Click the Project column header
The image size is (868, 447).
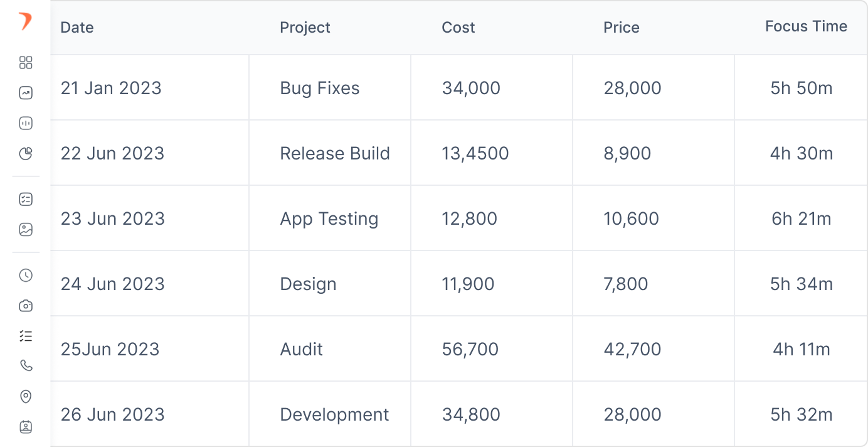tap(305, 28)
